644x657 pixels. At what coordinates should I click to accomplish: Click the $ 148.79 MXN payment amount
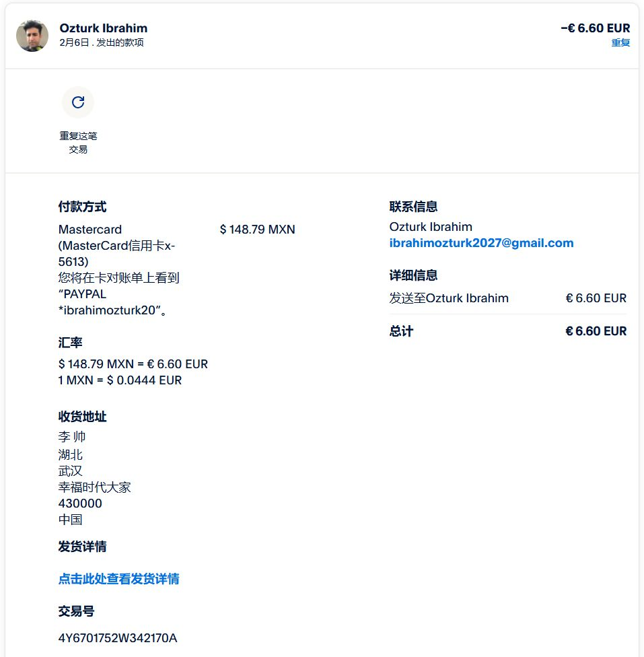pyautogui.click(x=257, y=229)
